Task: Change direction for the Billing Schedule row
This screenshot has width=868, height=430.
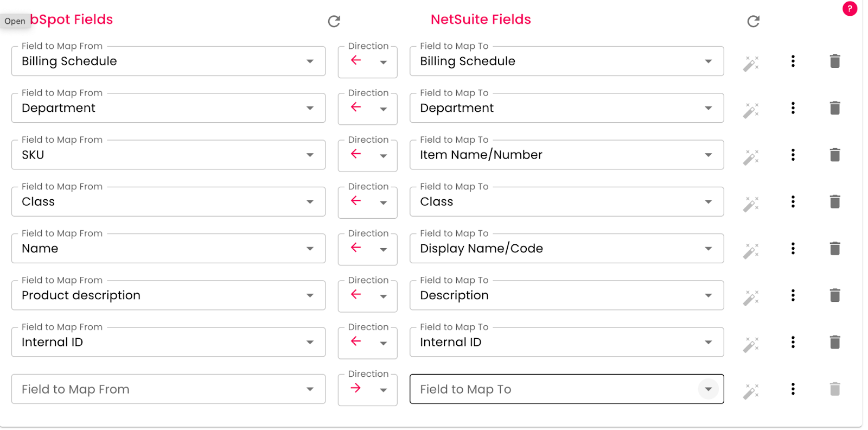Action: point(368,61)
